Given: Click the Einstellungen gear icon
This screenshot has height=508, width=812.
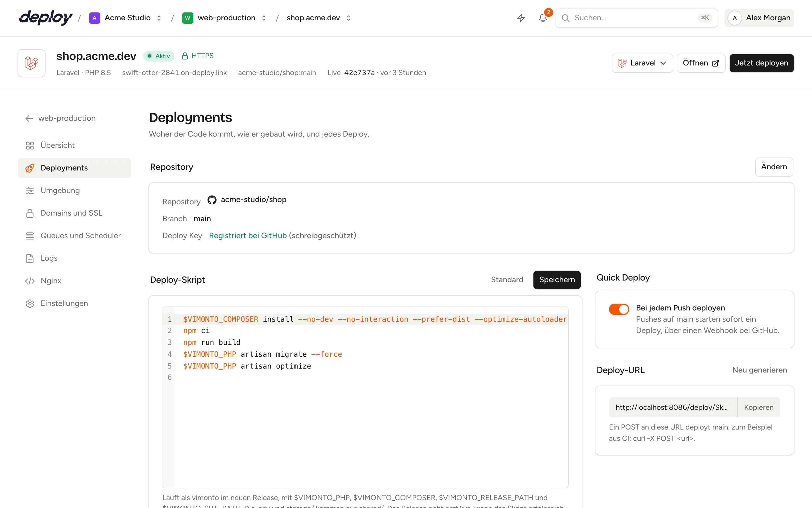Looking at the screenshot, I should 30,303.
